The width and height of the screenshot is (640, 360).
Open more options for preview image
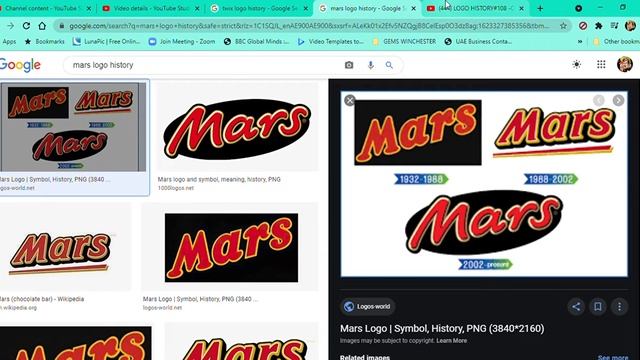[x=620, y=307]
